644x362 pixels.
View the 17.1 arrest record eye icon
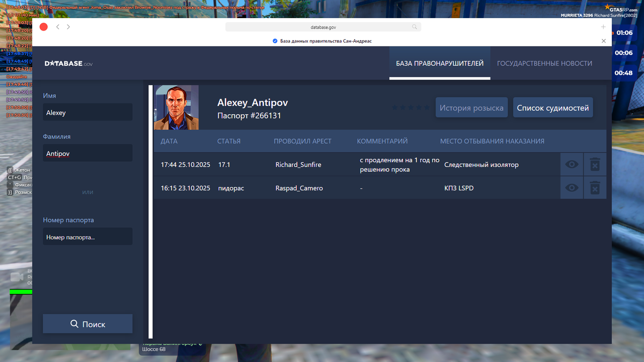tap(572, 164)
